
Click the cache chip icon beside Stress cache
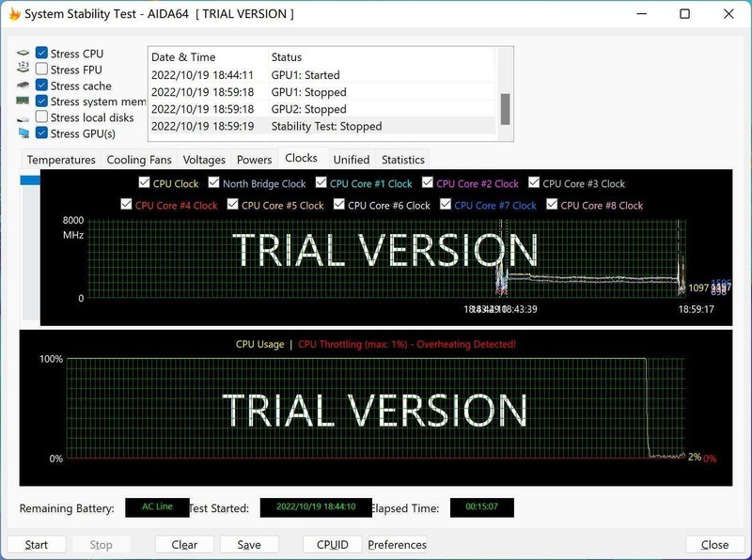click(x=23, y=86)
